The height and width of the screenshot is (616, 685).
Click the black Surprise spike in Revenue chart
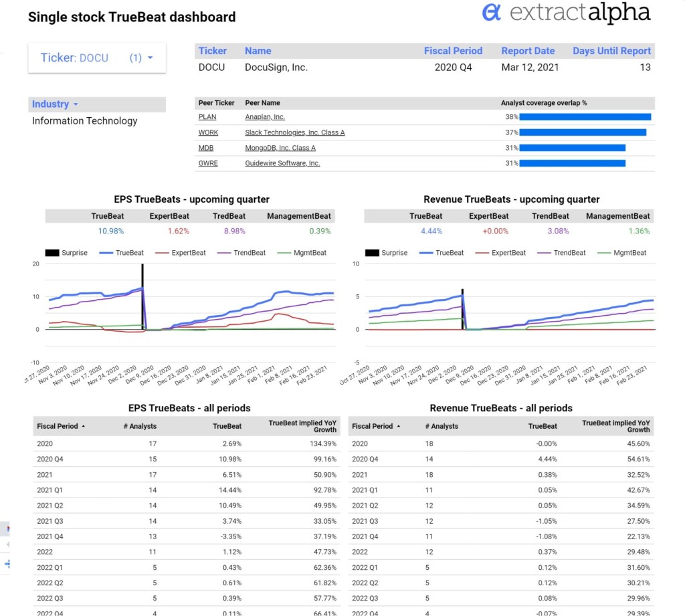coord(463,309)
